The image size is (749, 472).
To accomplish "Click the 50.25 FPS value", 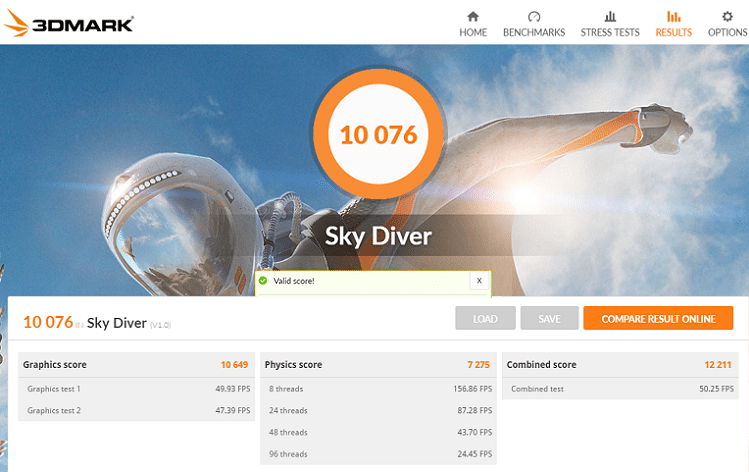I will (x=717, y=389).
